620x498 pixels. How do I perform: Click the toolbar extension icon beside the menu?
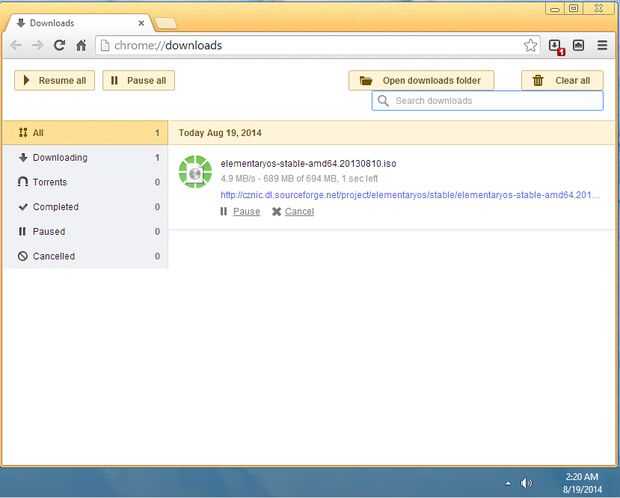(578, 45)
